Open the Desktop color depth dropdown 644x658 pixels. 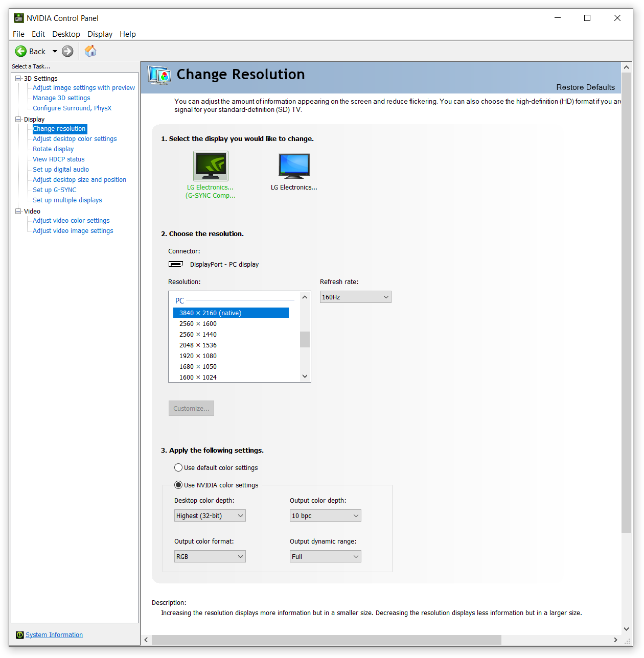pos(210,515)
